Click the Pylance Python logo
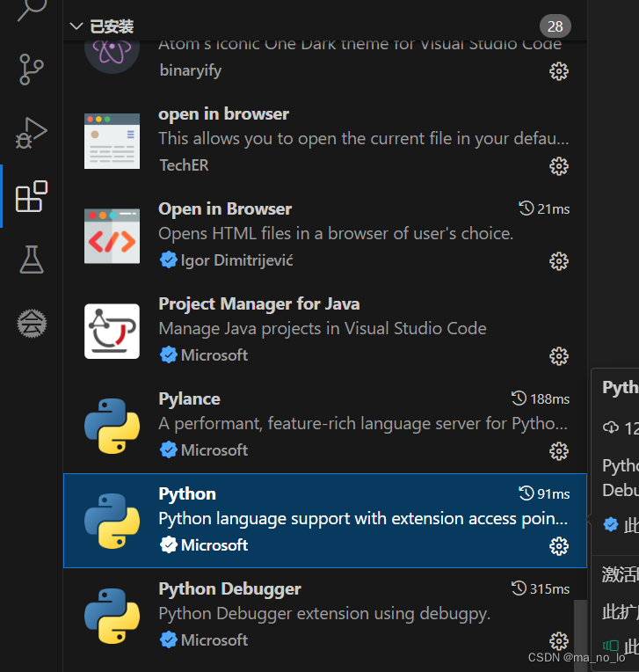 click(x=112, y=426)
